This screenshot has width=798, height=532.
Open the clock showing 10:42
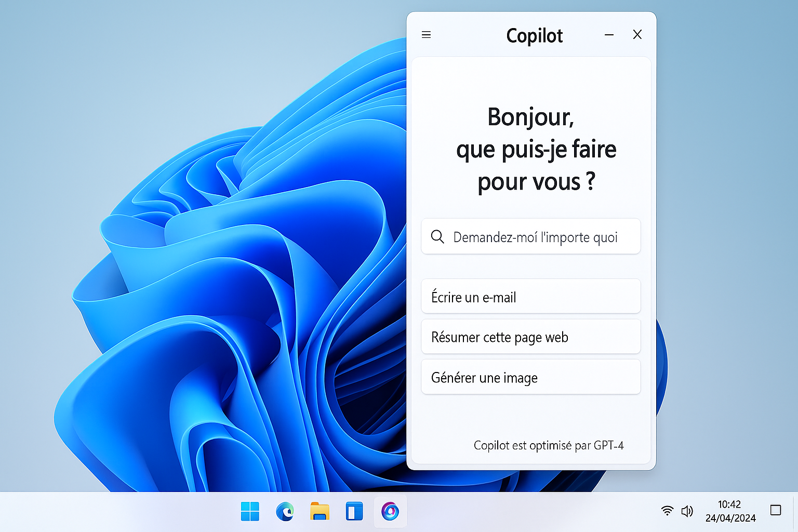[x=729, y=504]
